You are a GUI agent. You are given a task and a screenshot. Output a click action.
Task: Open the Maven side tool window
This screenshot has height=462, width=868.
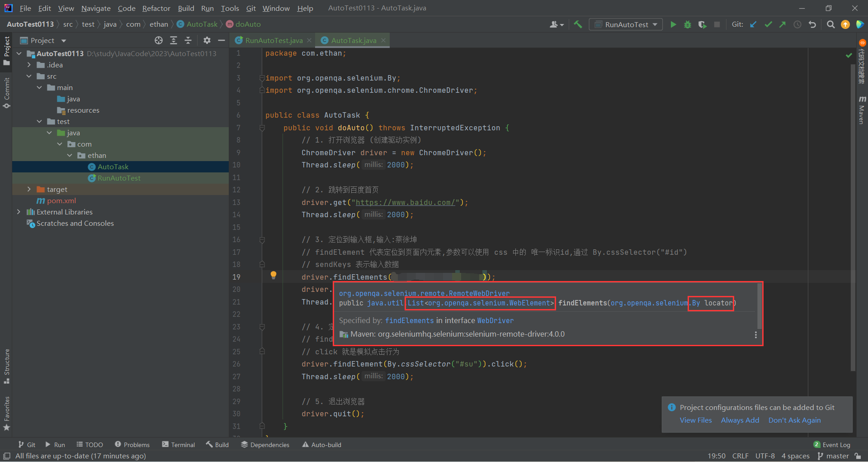[862, 110]
